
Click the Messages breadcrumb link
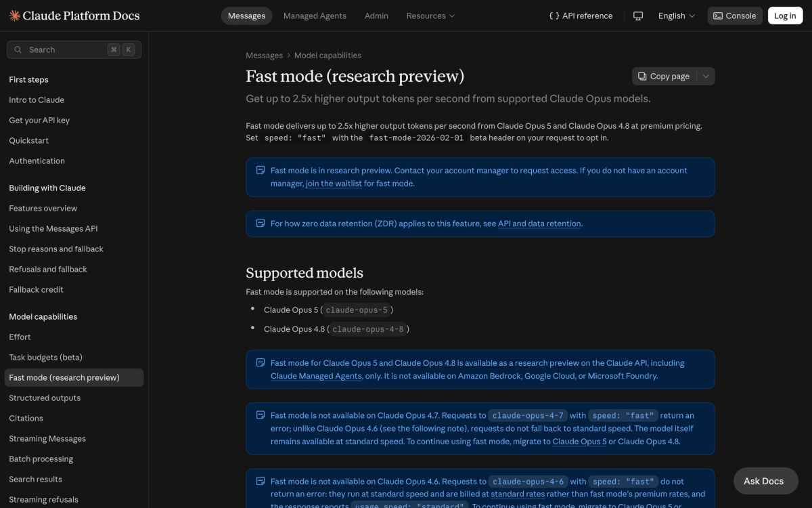tap(264, 56)
